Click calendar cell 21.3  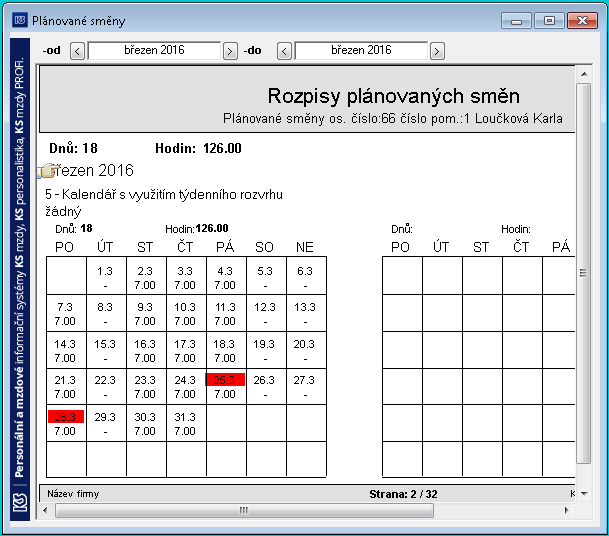pyautogui.click(x=66, y=386)
